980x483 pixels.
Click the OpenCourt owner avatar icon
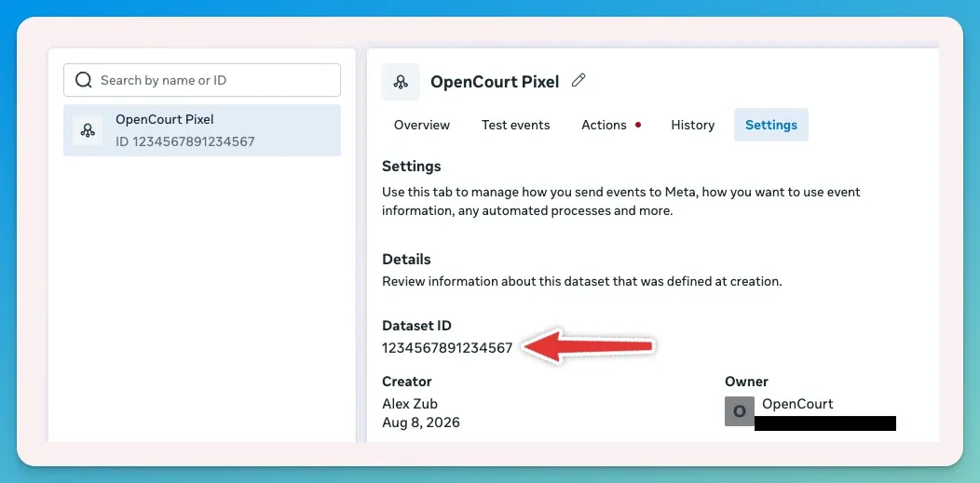tap(740, 411)
